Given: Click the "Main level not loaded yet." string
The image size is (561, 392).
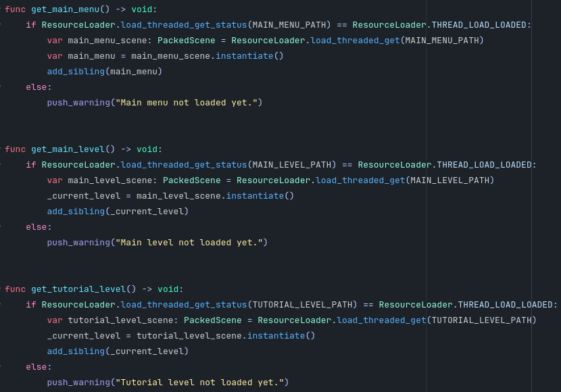Looking at the screenshot, I should (x=189, y=243).
